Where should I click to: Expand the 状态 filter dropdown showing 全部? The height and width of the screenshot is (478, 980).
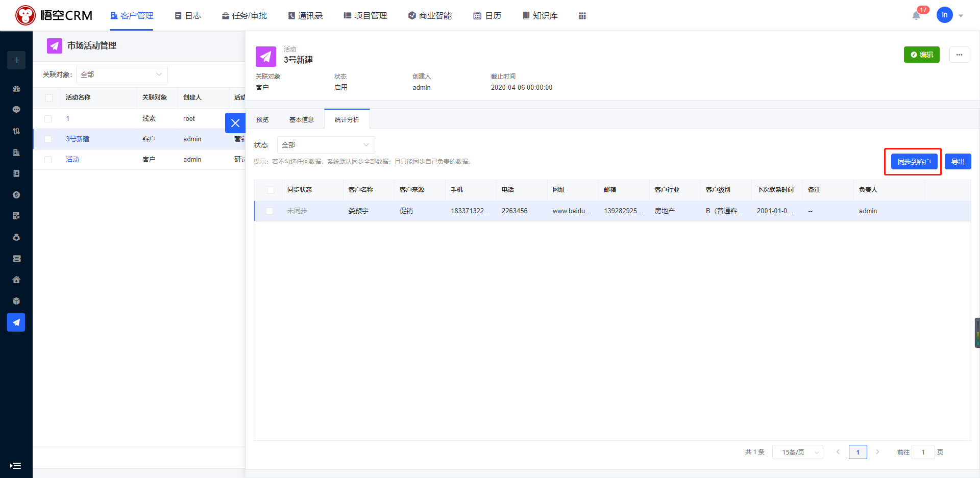click(326, 145)
